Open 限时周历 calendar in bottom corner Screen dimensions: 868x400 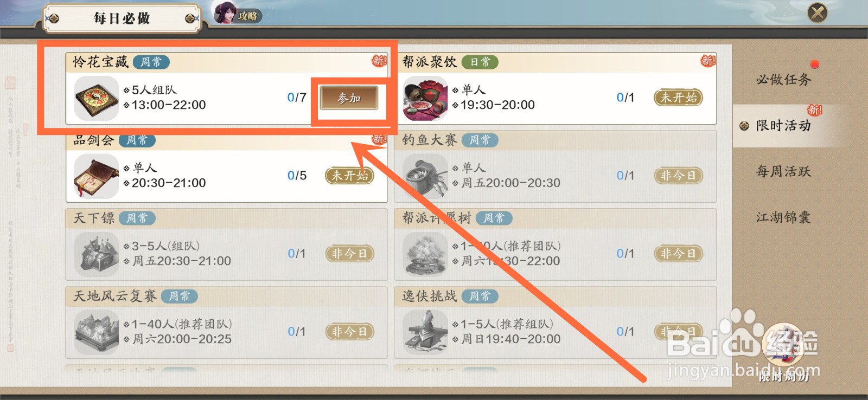click(784, 352)
